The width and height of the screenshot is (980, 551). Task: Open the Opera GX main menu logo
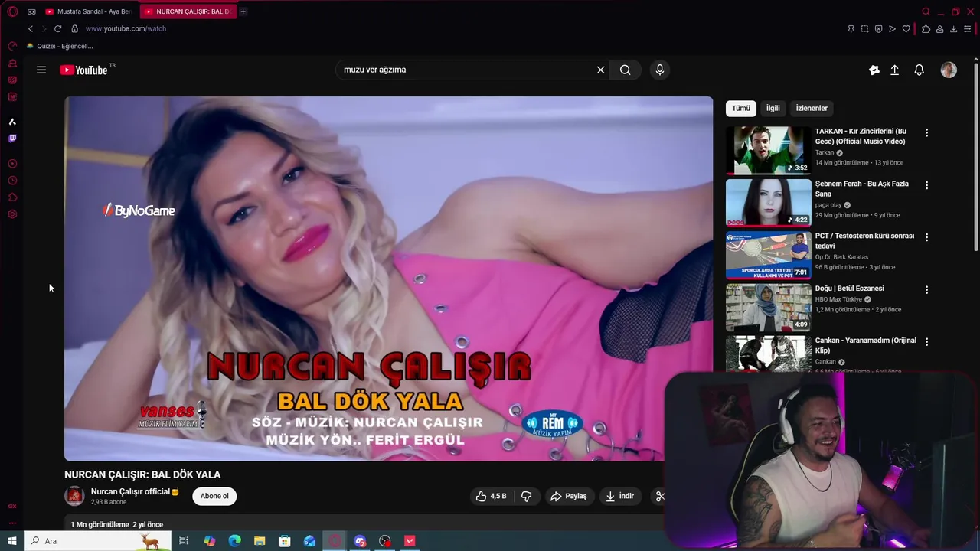(12, 11)
